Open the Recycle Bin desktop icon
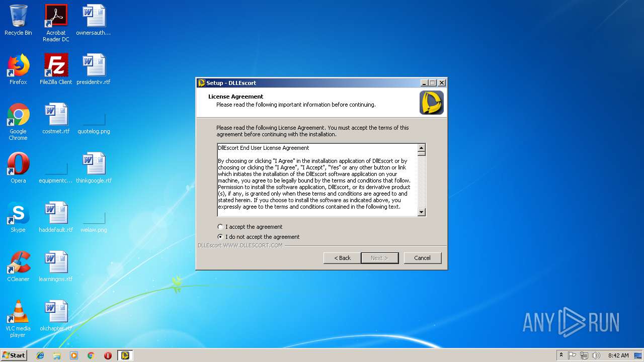Image resolution: width=644 pixels, height=362 pixels. (x=18, y=21)
